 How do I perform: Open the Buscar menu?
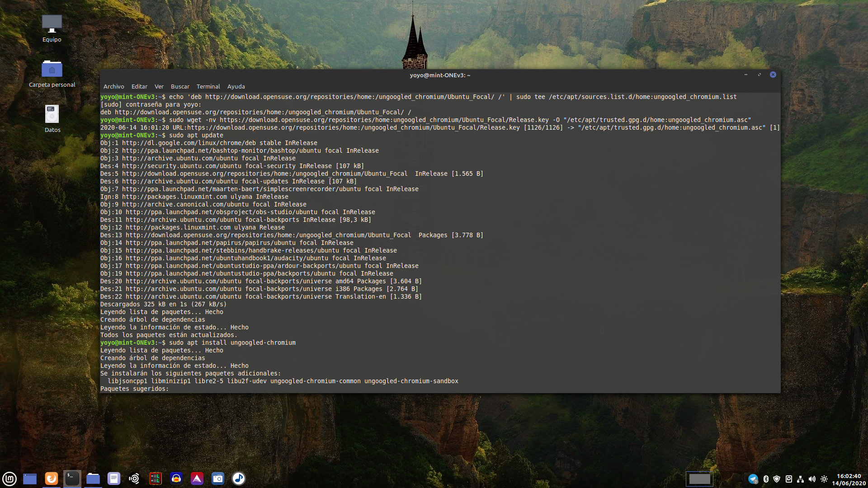[180, 86]
